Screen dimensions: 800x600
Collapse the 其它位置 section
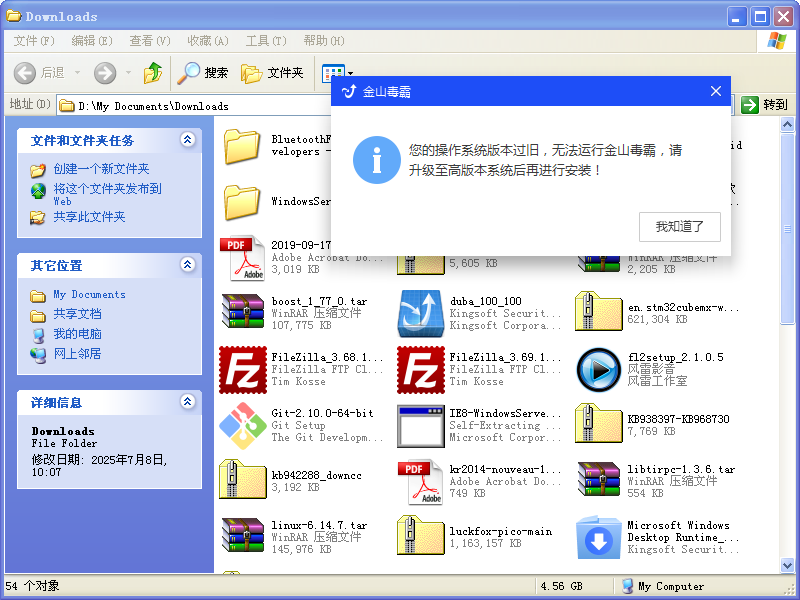pyautogui.click(x=188, y=264)
